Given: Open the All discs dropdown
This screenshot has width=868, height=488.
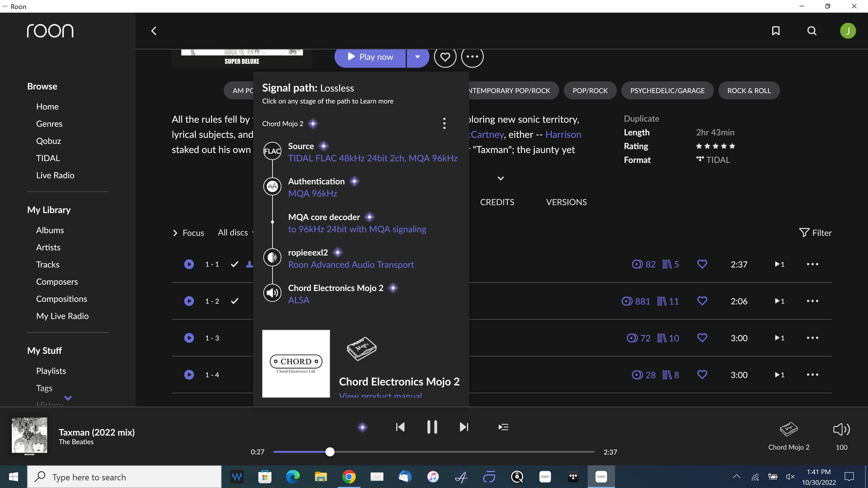Looking at the screenshot, I should tap(235, 233).
